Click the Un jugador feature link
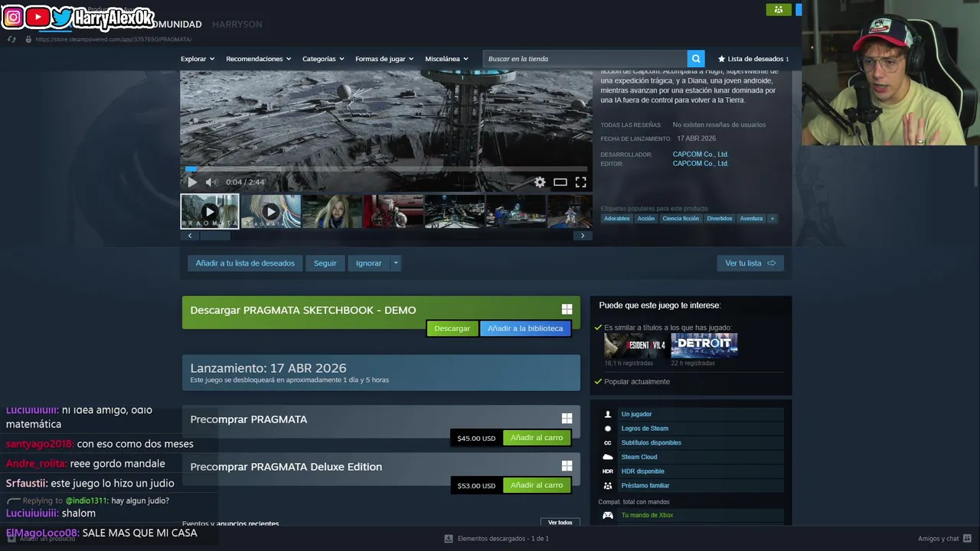This screenshot has height=551, width=980. [636, 414]
